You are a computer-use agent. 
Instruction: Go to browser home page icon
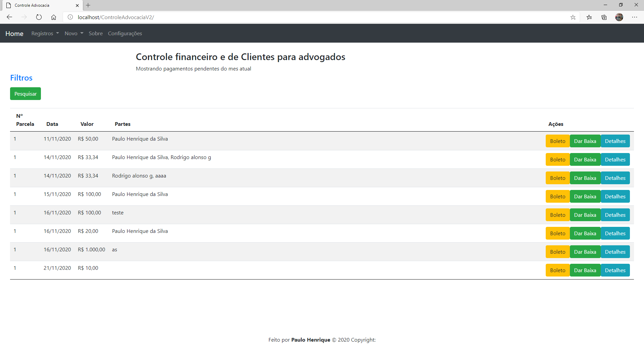[54, 17]
